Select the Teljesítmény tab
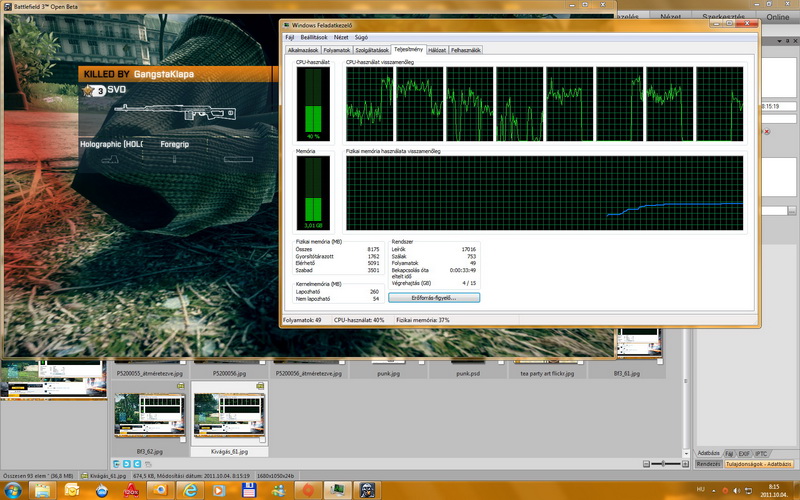 click(408, 49)
